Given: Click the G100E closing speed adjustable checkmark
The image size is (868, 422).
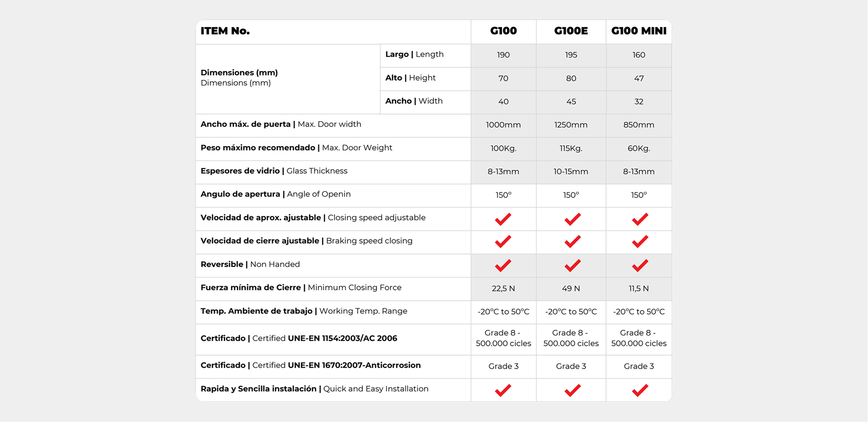Looking at the screenshot, I should pos(572,219).
